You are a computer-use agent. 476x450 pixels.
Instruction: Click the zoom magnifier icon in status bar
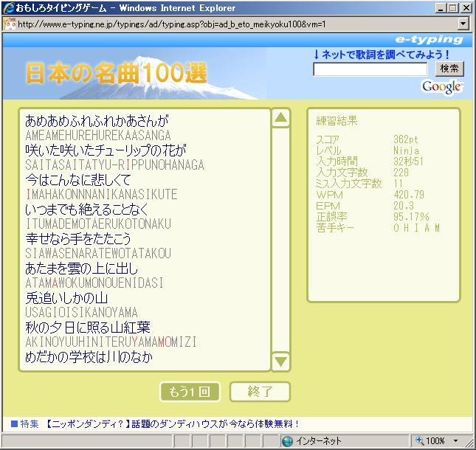[x=419, y=440]
